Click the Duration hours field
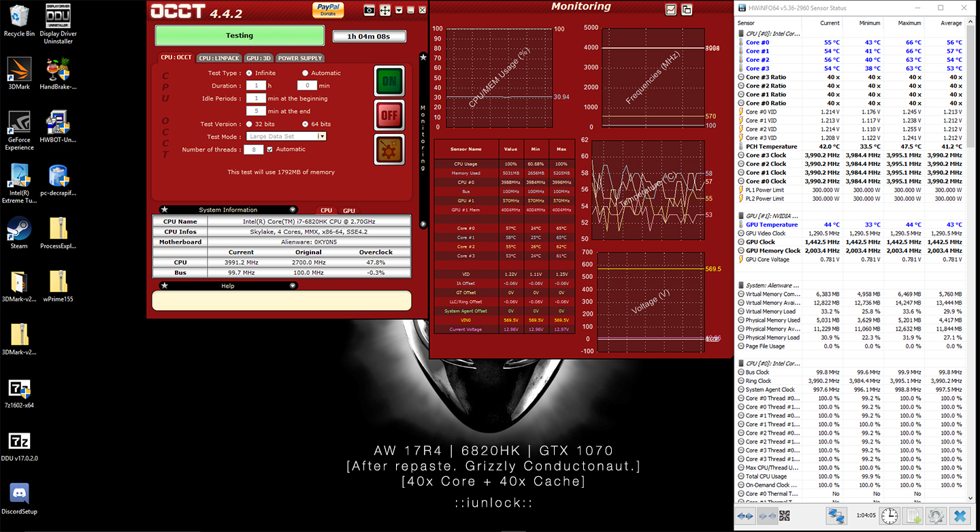 click(256, 86)
